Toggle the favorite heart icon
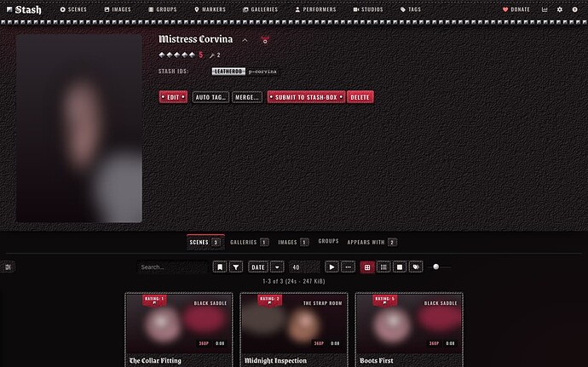 265,40
